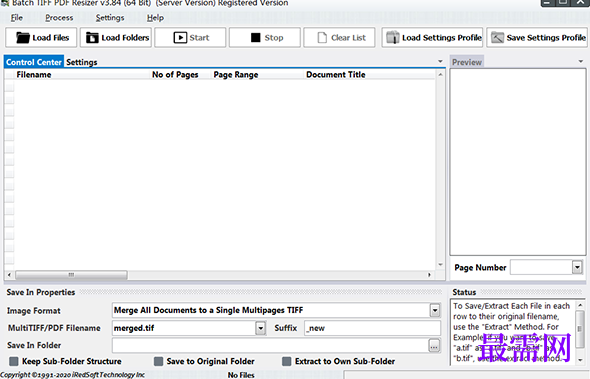The height and width of the screenshot is (379, 590).
Task: Click the Document Title column header
Action: [x=336, y=75]
